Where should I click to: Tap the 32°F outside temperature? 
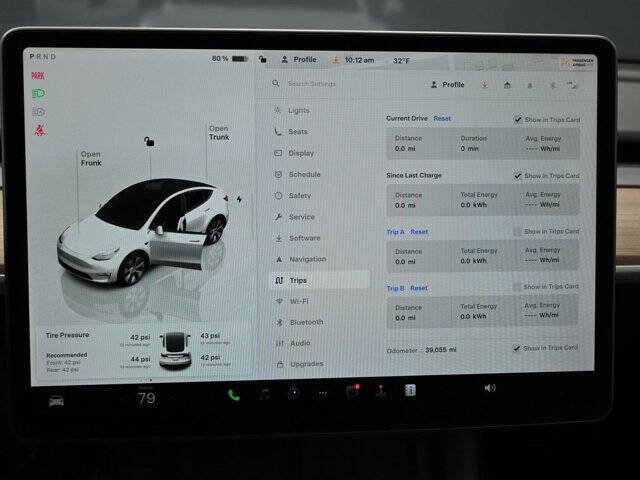(x=402, y=61)
